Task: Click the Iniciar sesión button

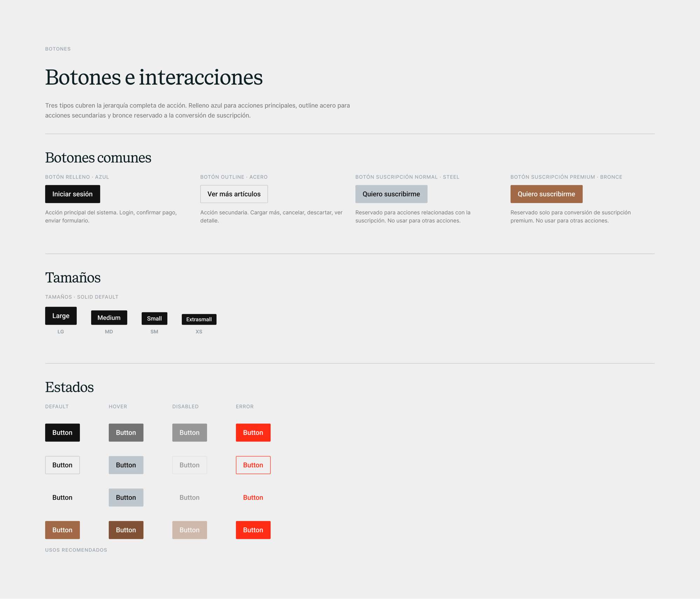Action: pyautogui.click(x=72, y=194)
